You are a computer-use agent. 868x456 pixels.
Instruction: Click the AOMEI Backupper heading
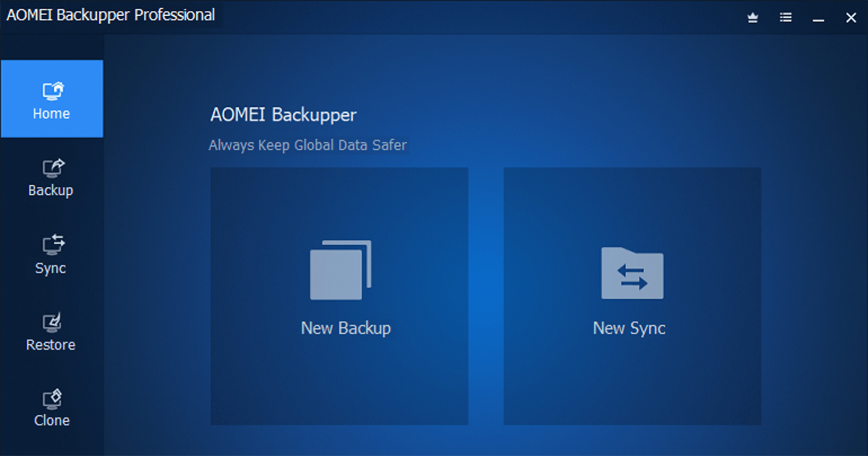pos(283,114)
